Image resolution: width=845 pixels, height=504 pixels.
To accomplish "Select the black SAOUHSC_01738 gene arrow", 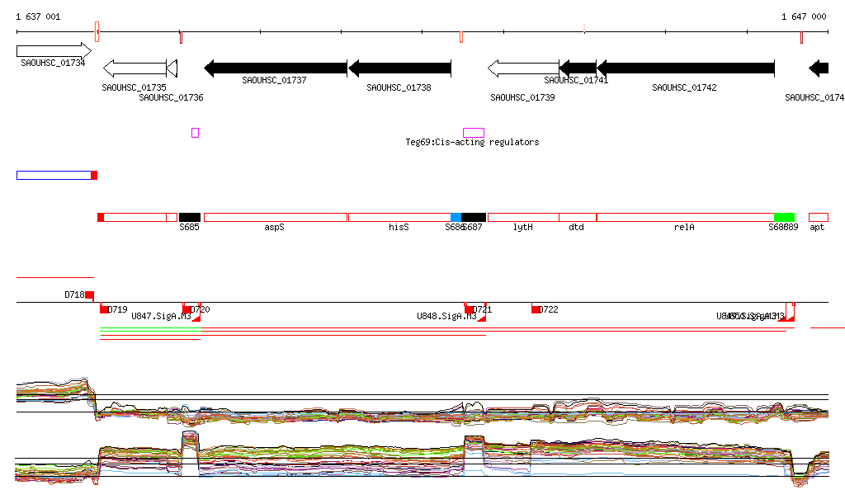I will tap(399, 68).
